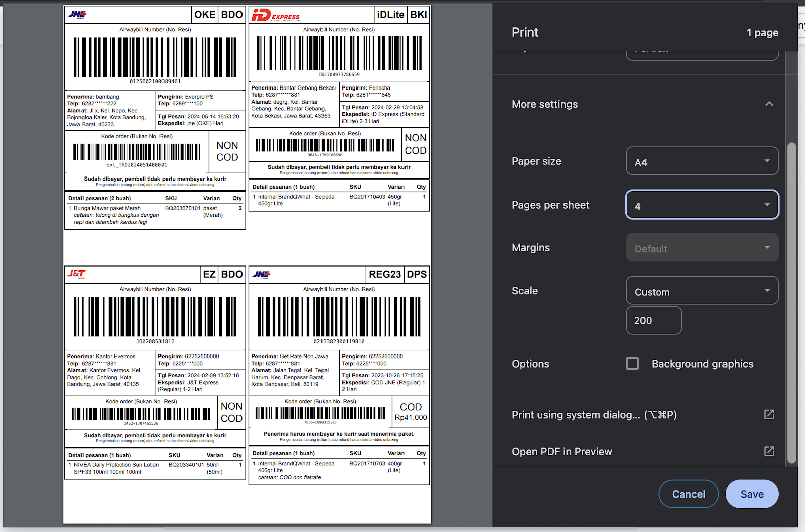The width and height of the screenshot is (805, 532).
Task: Click Print using system dialog link
Action: [x=594, y=415]
